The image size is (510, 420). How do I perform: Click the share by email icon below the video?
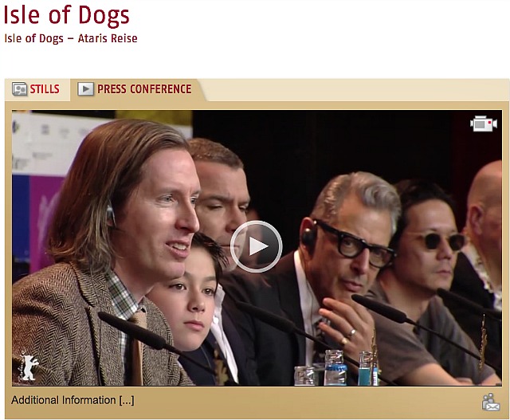point(491,402)
